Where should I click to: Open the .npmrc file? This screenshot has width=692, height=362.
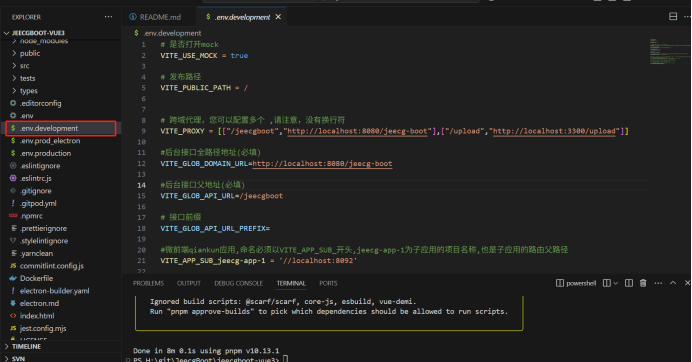(x=31, y=216)
